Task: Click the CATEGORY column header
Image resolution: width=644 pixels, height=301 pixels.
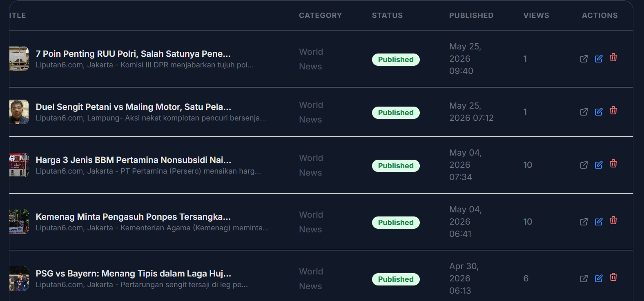Action: [321, 16]
